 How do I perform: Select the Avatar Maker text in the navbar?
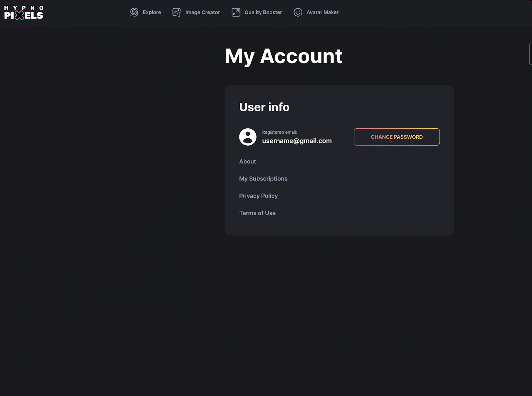pyautogui.click(x=322, y=12)
